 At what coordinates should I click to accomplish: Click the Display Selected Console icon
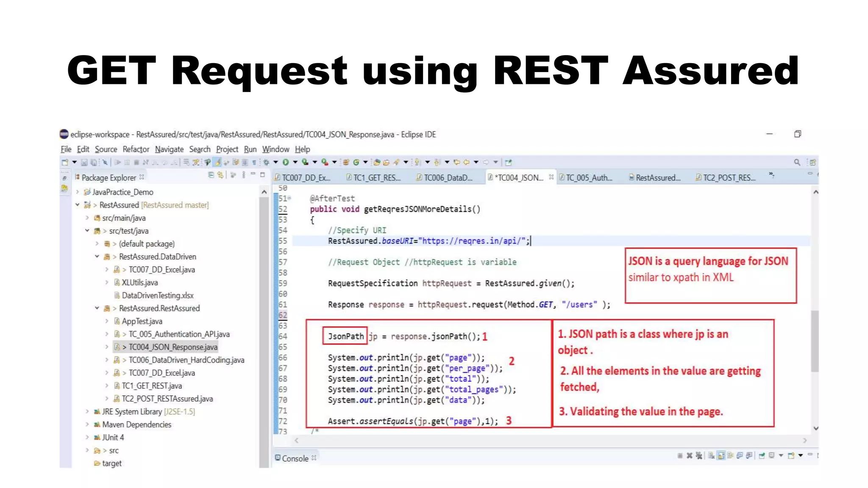(x=771, y=456)
